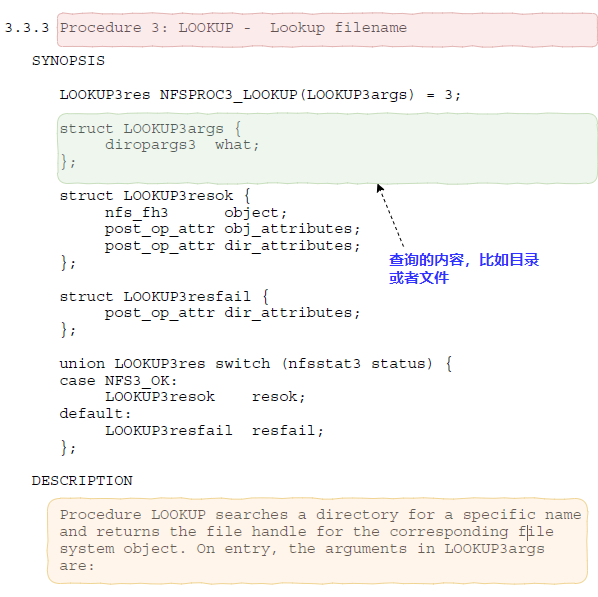This screenshot has height=597, width=598.
Task: Click the section number 3.3.3
Action: (x=27, y=28)
